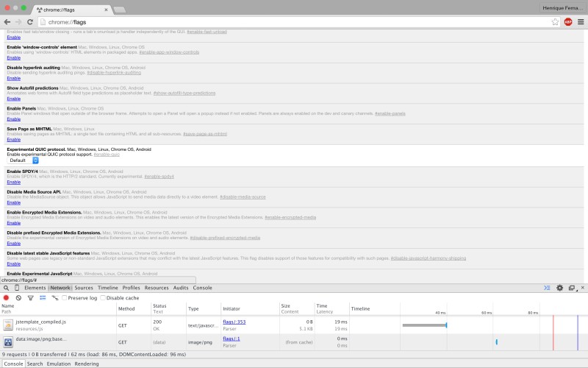Open DevTools settings gear
This screenshot has height=368, width=588.
(x=560, y=288)
